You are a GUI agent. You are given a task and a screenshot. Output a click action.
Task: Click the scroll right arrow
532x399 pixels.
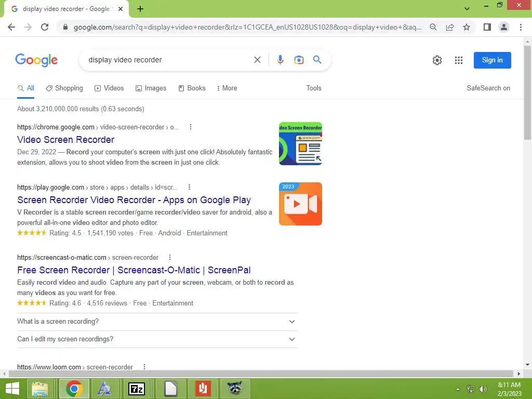[519, 374]
